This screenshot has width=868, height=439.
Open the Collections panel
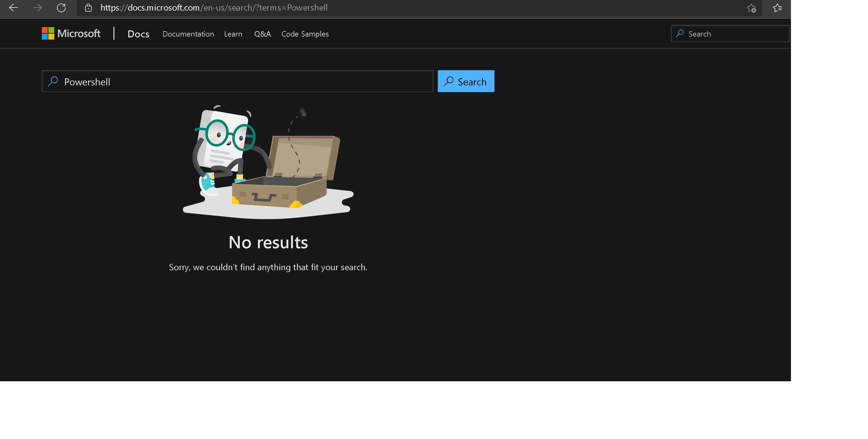point(777,8)
